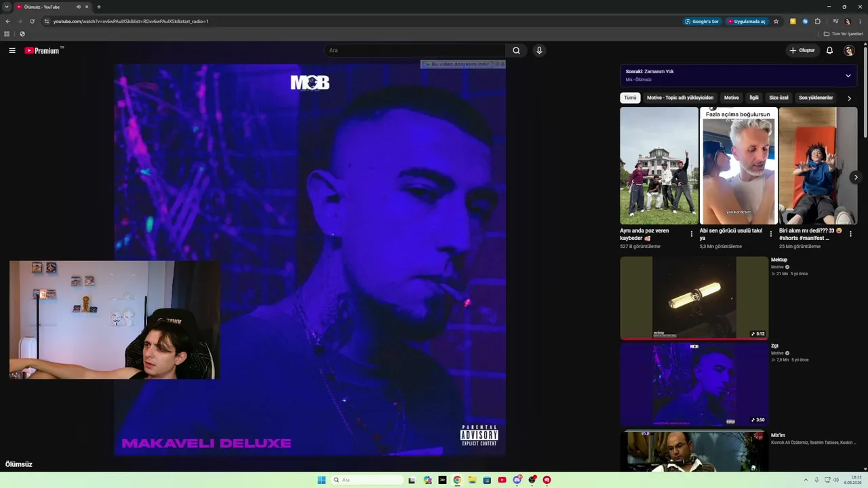Open the Chrome extensions puzzle icon
The image size is (868, 488).
tap(818, 21)
